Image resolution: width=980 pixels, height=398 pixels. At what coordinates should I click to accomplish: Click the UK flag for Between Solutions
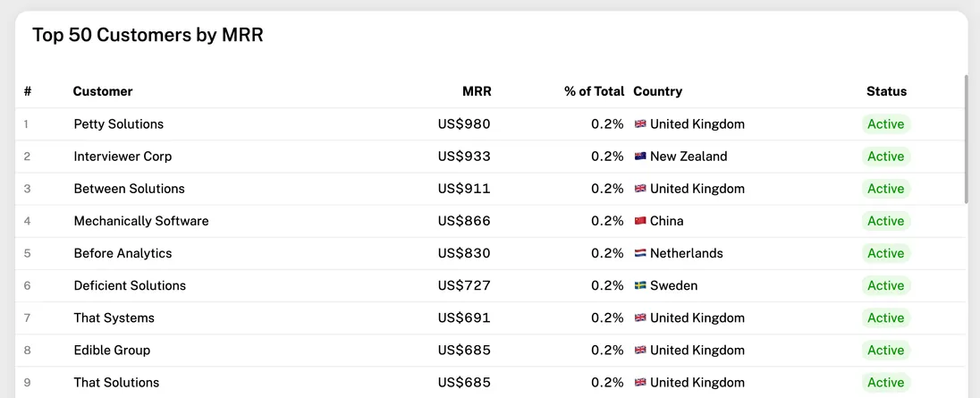[639, 189]
